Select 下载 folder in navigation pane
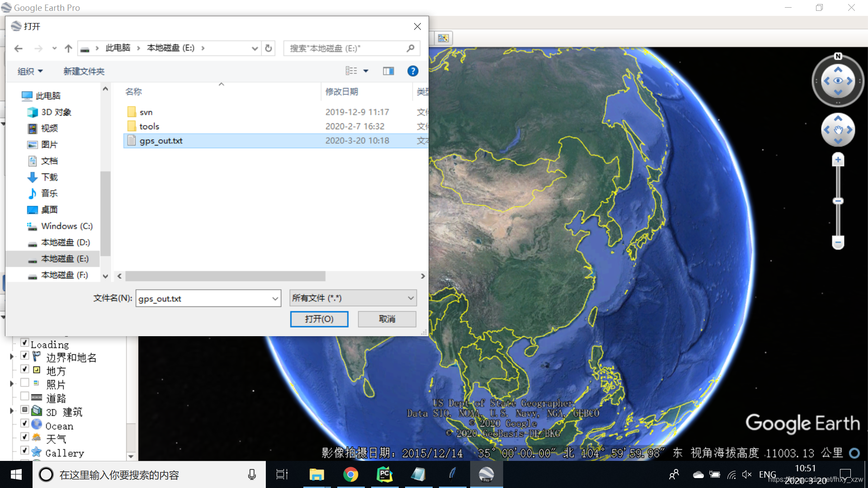Viewport: 868px width, 488px height. click(x=49, y=177)
